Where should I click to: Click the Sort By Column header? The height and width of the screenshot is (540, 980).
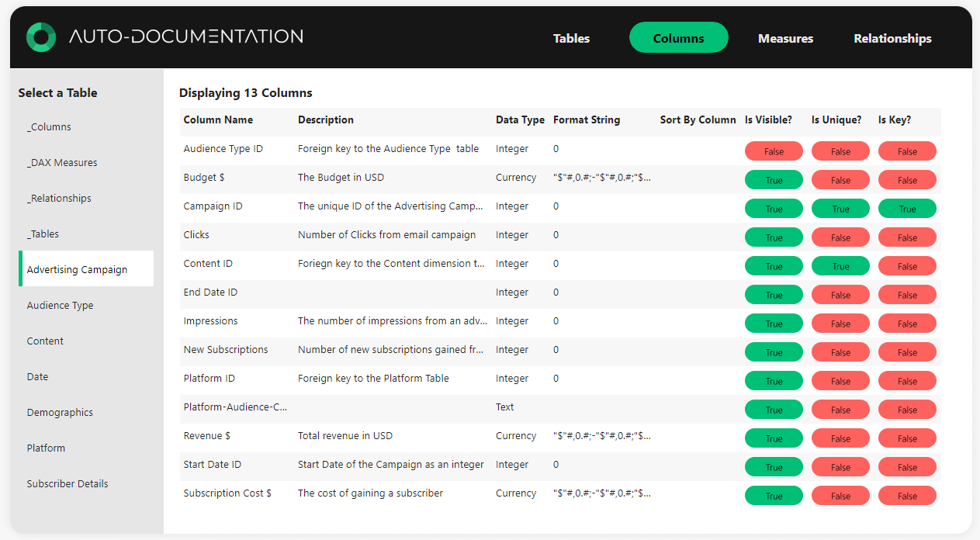point(698,119)
